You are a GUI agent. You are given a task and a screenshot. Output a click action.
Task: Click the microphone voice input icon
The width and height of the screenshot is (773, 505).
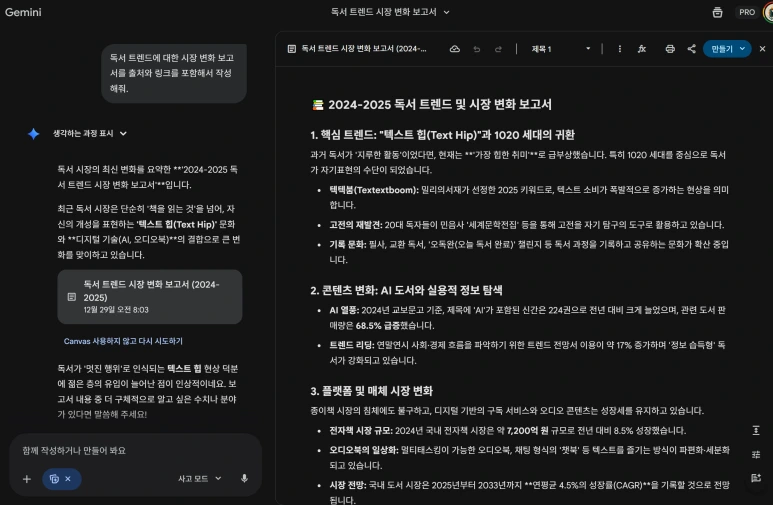click(244, 479)
